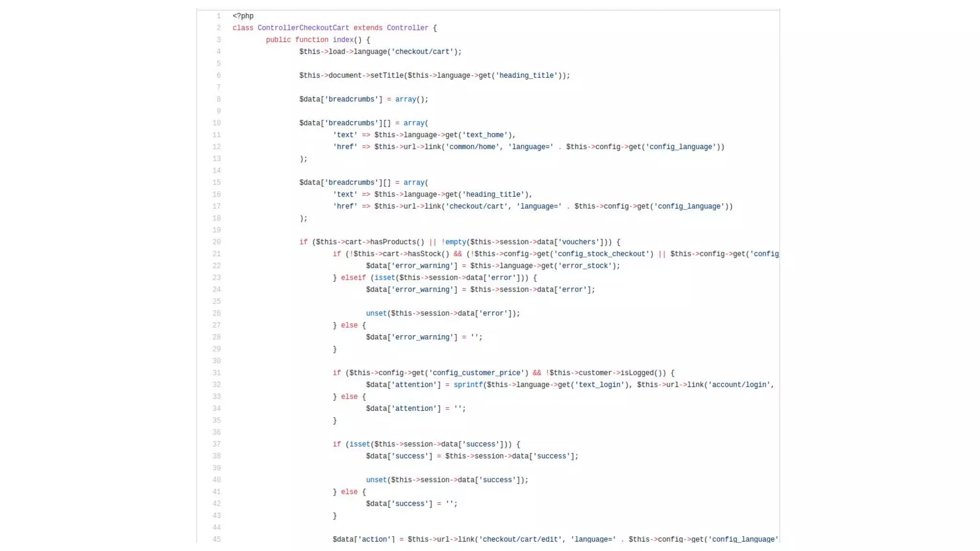Select line number 26 in the gutter
This screenshot has width=980, height=551.
click(x=216, y=313)
